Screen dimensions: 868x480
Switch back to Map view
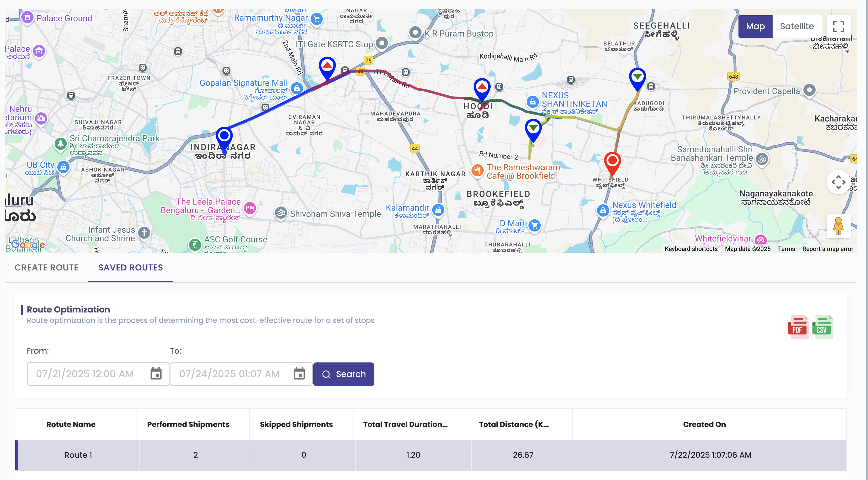[x=756, y=26]
